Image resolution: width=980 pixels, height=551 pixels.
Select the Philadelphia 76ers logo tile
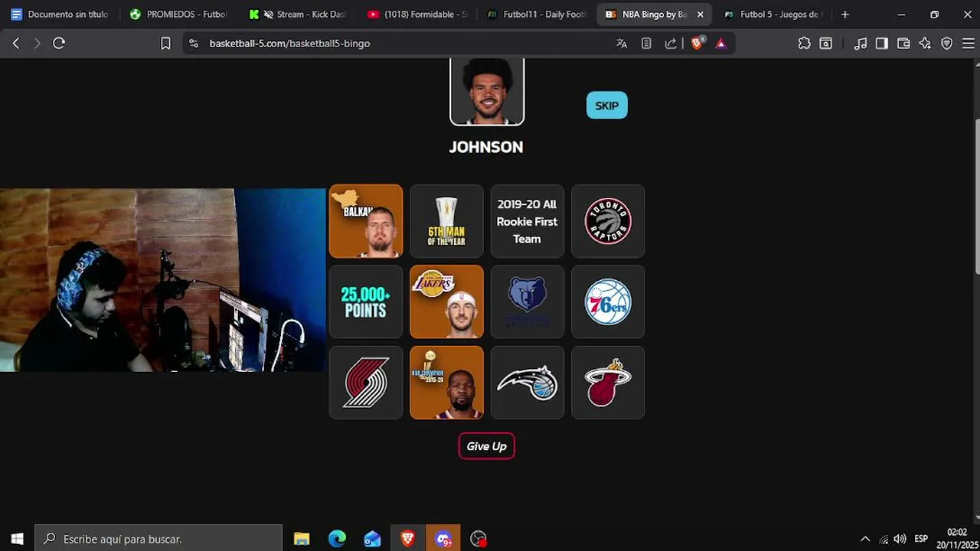(608, 302)
